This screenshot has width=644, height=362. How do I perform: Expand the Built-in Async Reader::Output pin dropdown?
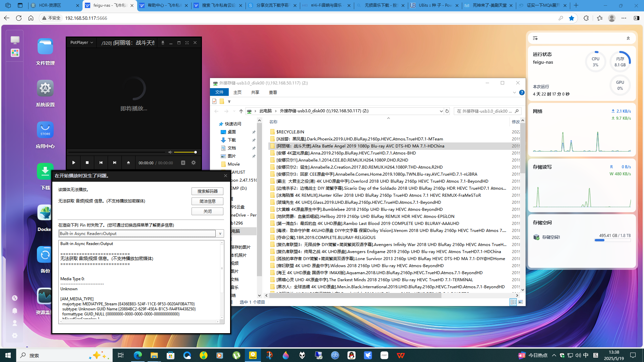220,234
